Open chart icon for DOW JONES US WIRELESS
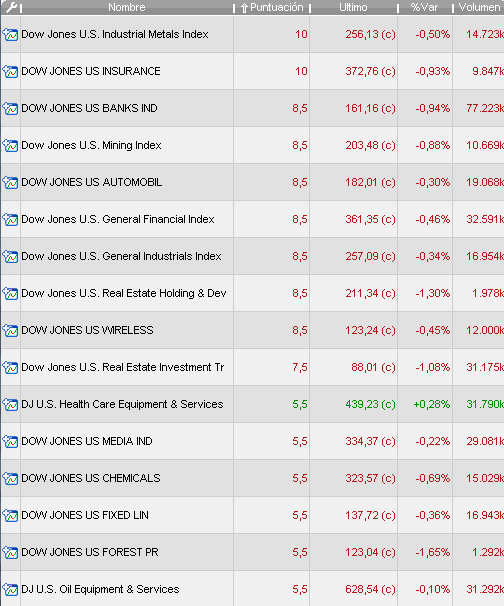 coord(10,331)
